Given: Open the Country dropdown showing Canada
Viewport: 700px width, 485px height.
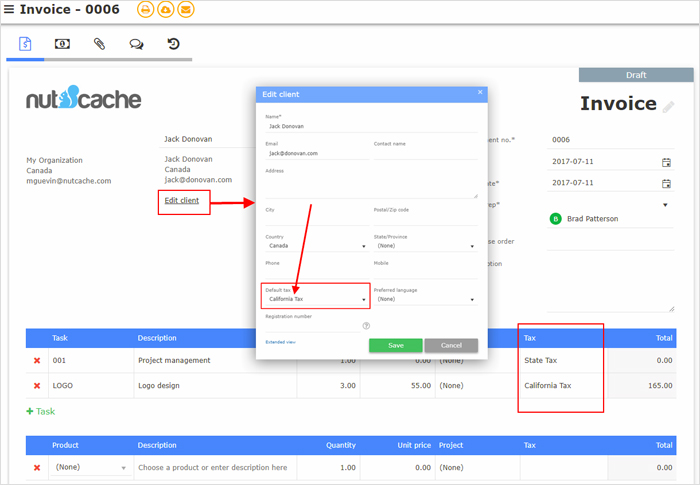Looking at the screenshot, I should point(315,245).
